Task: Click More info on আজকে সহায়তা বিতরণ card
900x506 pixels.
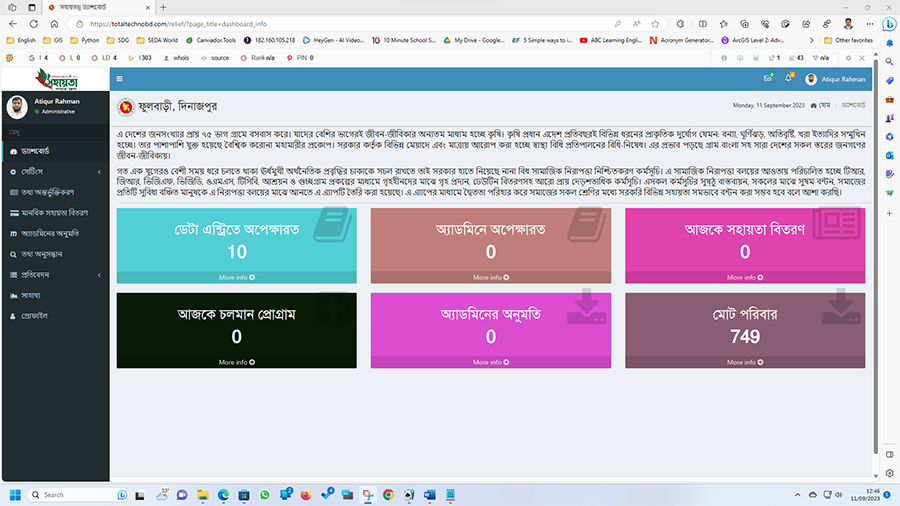Action: pos(745,277)
